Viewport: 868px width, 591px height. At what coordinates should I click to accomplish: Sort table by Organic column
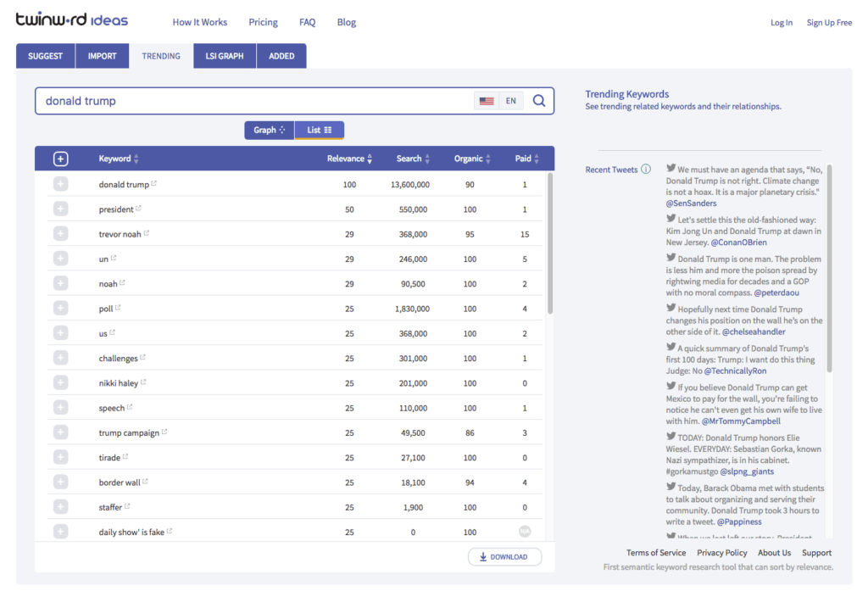click(472, 159)
